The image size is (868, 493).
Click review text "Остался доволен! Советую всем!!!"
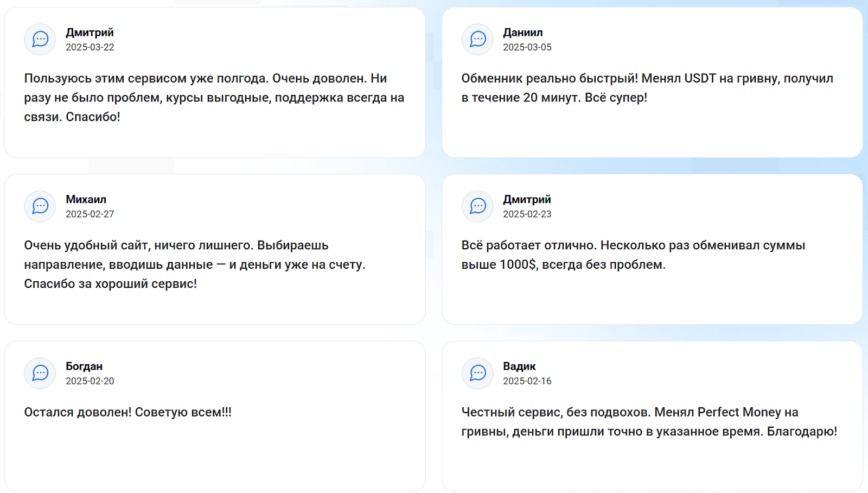[x=127, y=413]
